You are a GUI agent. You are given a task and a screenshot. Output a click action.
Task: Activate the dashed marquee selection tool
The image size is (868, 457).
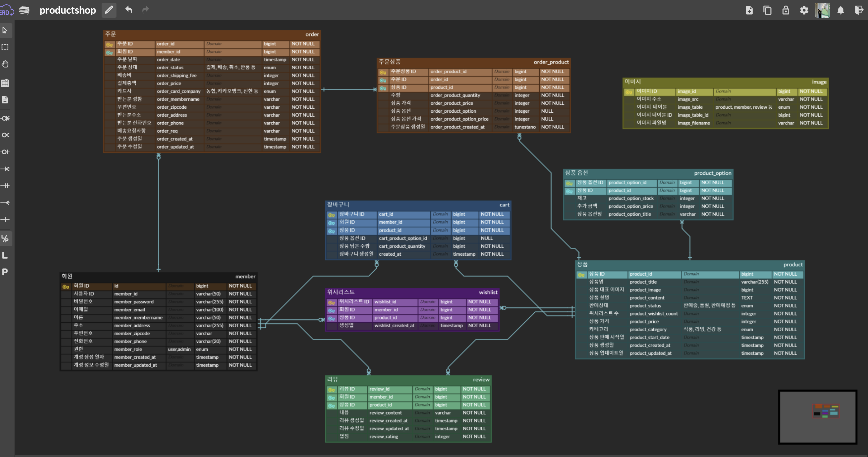click(x=5, y=47)
